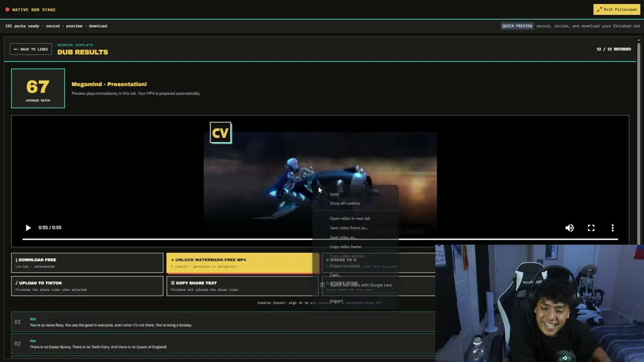Screen dimensions: 644x362
Task: Click the Exit Fullscreen button
Action: [x=617, y=10]
